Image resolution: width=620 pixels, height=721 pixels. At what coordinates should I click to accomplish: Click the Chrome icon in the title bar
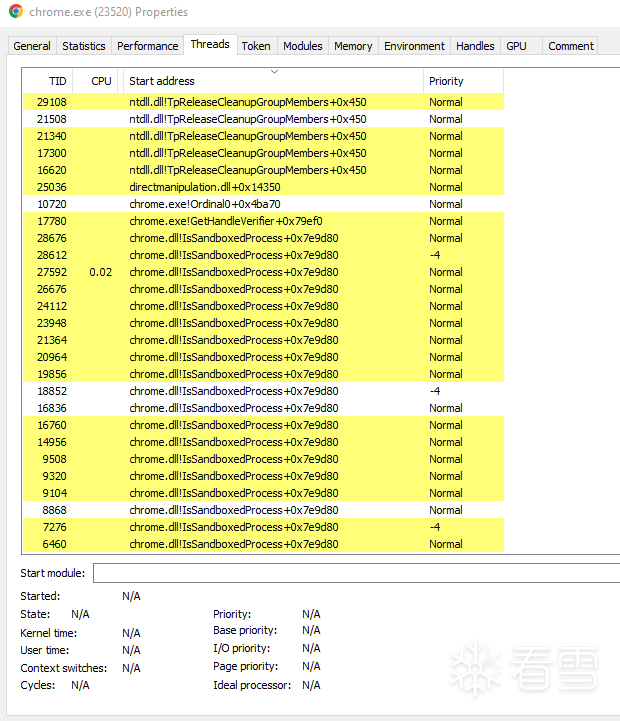click(16, 11)
